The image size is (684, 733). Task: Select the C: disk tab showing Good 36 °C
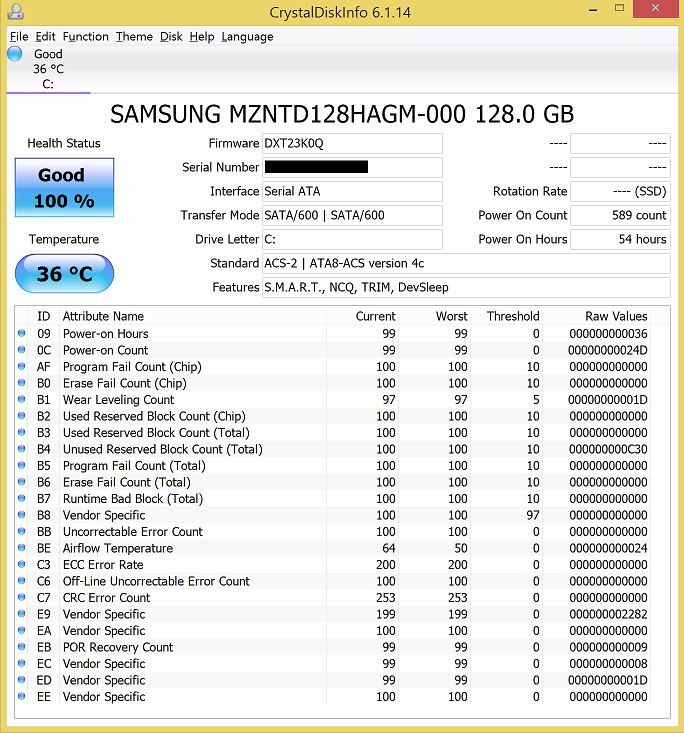[48, 69]
